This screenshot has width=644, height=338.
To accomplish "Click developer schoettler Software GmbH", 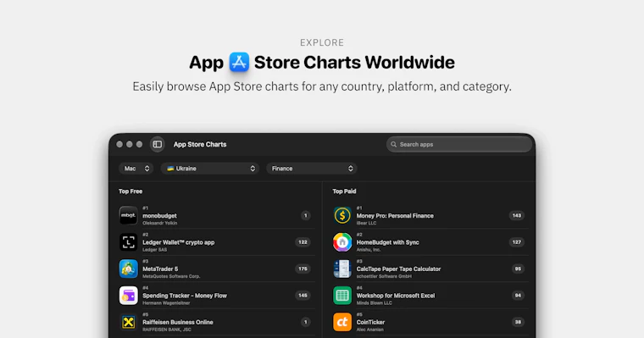I will click(384, 276).
